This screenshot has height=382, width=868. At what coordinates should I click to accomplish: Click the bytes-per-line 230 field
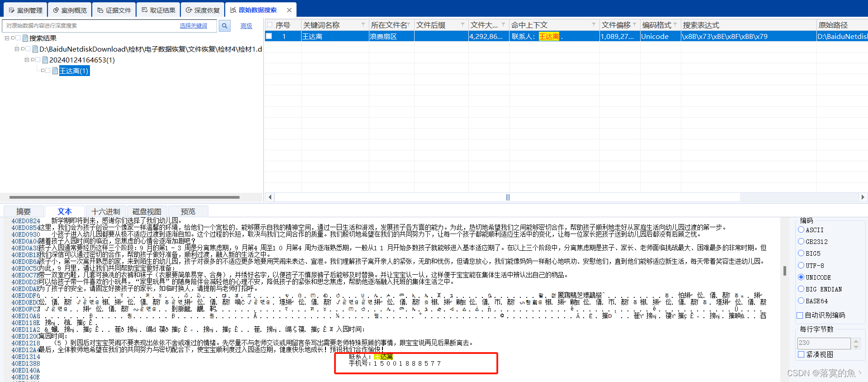(824, 343)
